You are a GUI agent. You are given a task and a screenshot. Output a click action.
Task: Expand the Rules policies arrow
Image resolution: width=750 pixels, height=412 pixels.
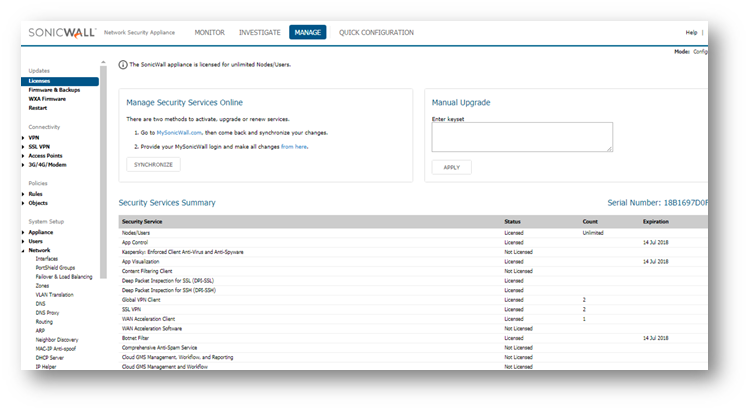click(23, 194)
